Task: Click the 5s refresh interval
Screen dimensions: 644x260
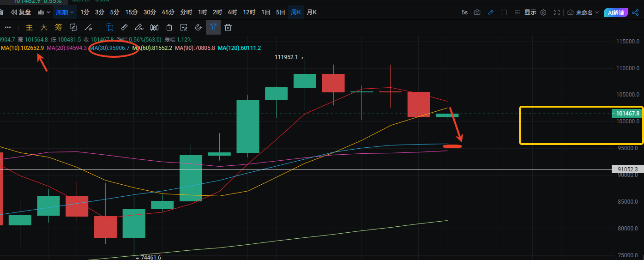Action: coord(464,12)
